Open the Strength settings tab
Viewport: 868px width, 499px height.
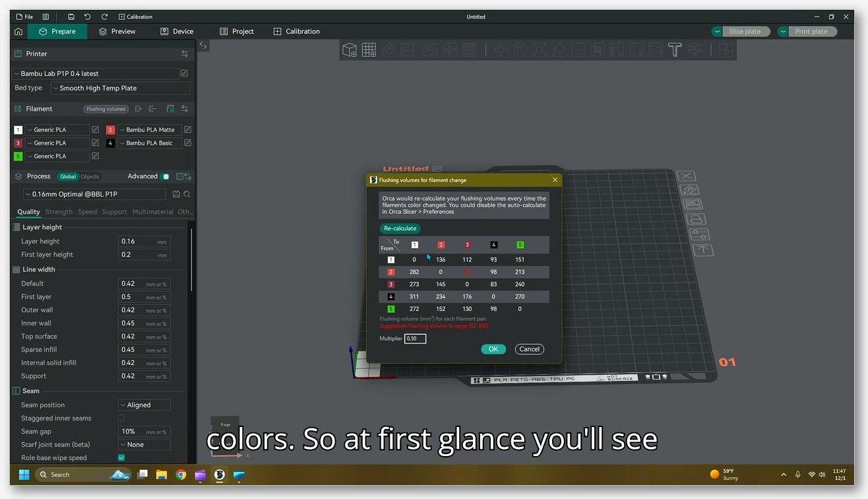tap(59, 212)
